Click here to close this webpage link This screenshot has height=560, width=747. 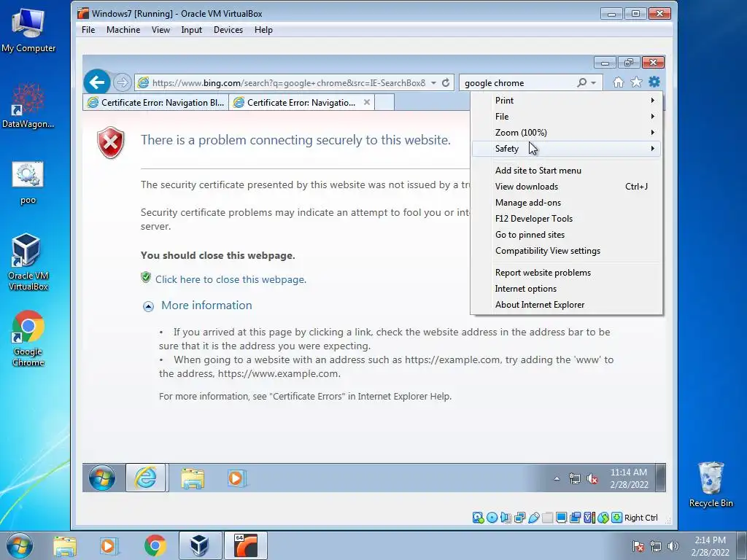coord(231,279)
